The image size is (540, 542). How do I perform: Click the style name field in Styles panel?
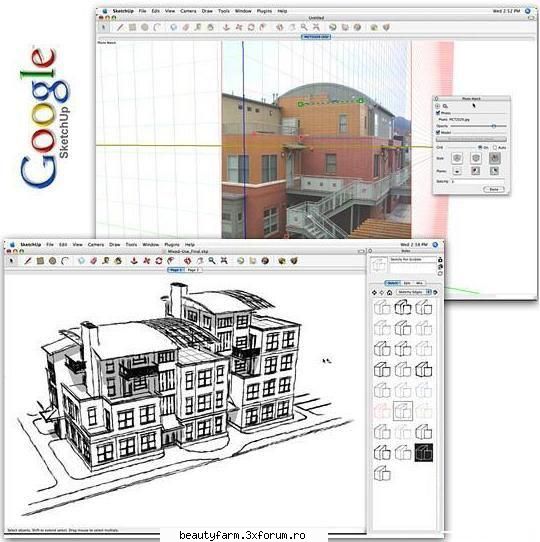(413, 259)
